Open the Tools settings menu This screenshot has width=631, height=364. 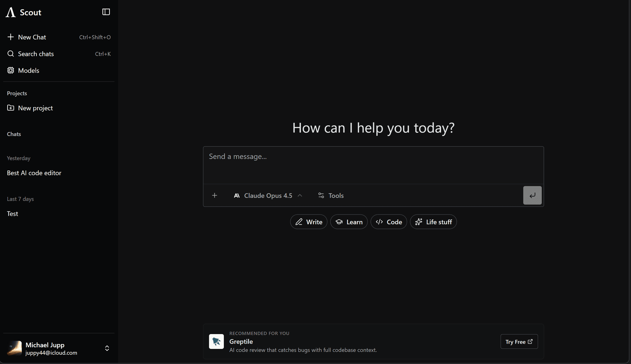[x=331, y=195]
